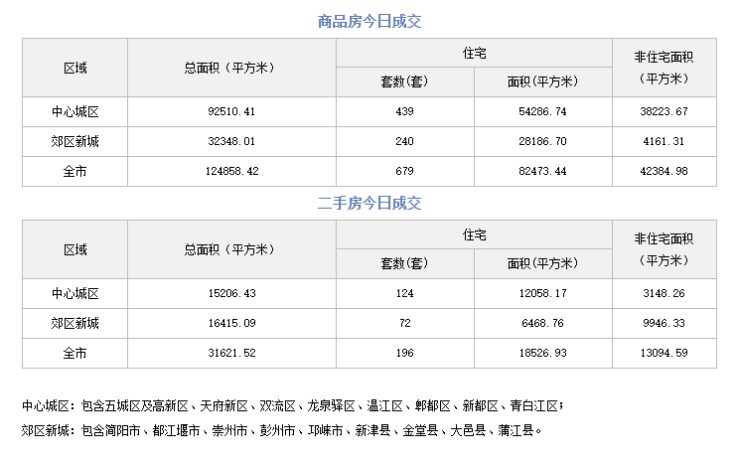Click 中心城区 row label in 二手房 table

(75, 294)
